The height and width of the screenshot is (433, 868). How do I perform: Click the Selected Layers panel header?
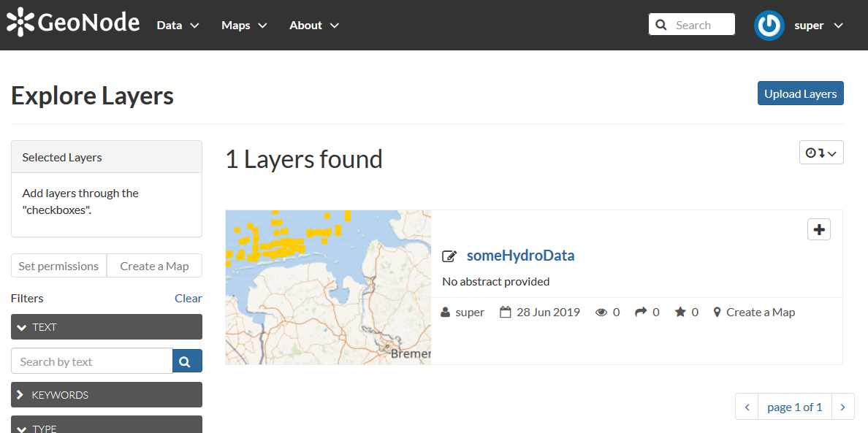(106, 157)
